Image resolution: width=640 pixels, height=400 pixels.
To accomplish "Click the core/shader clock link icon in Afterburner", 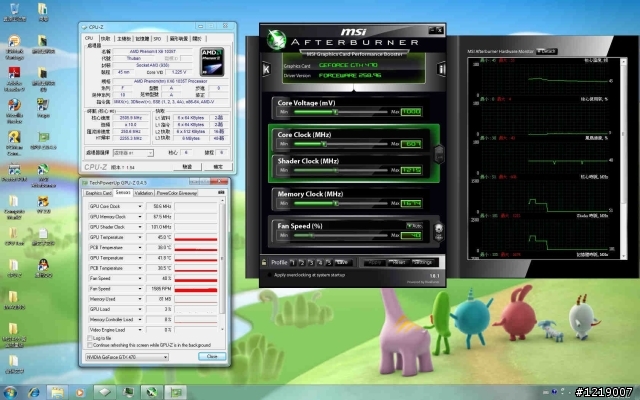I will click(439, 154).
